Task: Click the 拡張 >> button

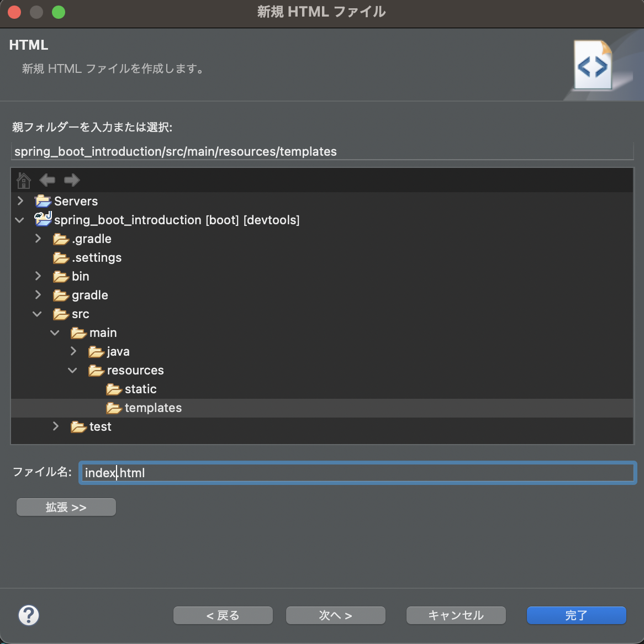Action: click(66, 506)
